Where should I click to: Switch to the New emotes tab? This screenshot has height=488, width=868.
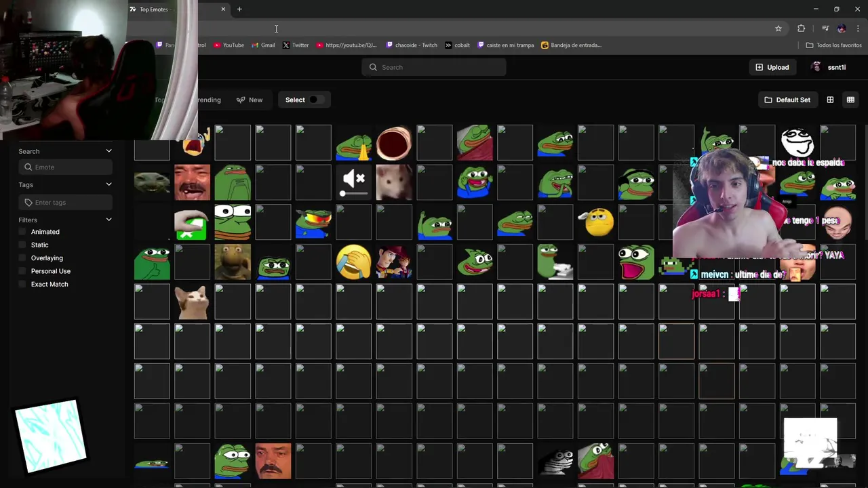tap(250, 100)
